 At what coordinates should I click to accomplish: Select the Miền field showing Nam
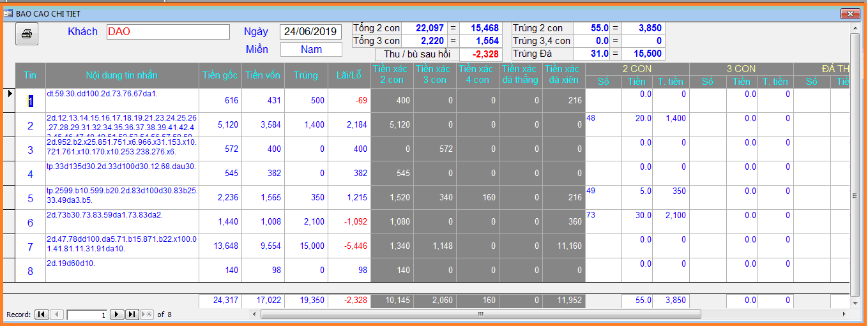point(311,49)
